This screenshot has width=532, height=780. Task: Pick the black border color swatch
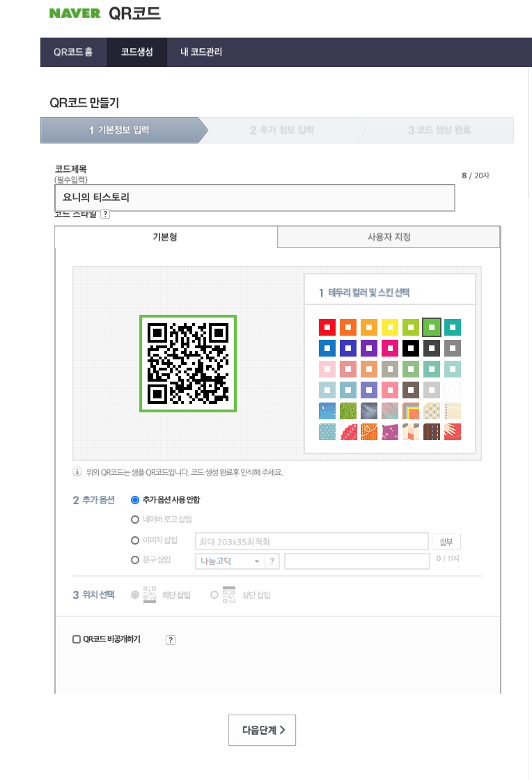(411, 348)
